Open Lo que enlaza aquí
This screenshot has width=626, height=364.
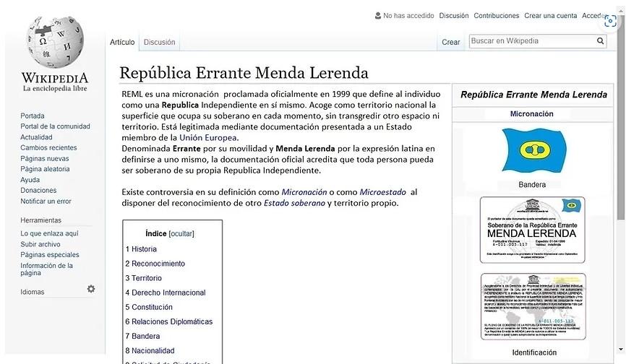click(49, 233)
